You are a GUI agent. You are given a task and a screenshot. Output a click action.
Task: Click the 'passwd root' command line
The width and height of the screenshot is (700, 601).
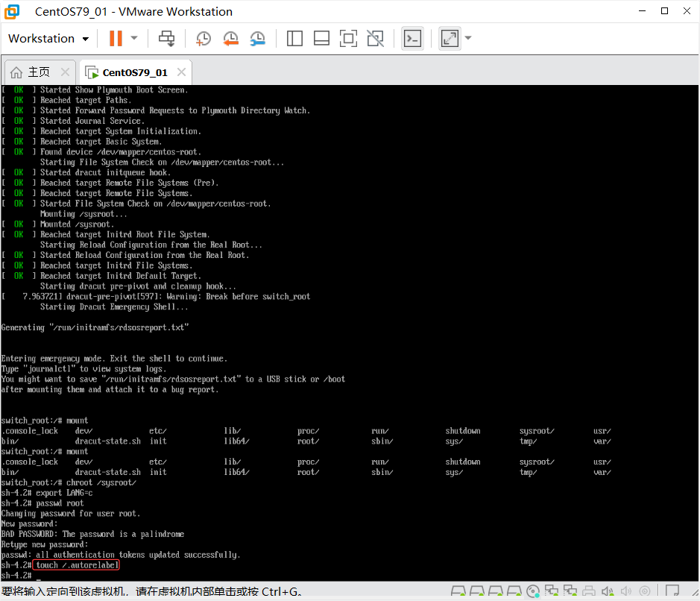tap(42, 503)
